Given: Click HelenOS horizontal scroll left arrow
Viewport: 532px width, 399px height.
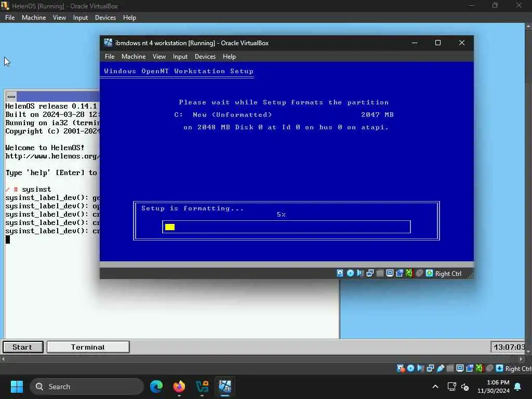Looking at the screenshot, I should click(3, 358).
